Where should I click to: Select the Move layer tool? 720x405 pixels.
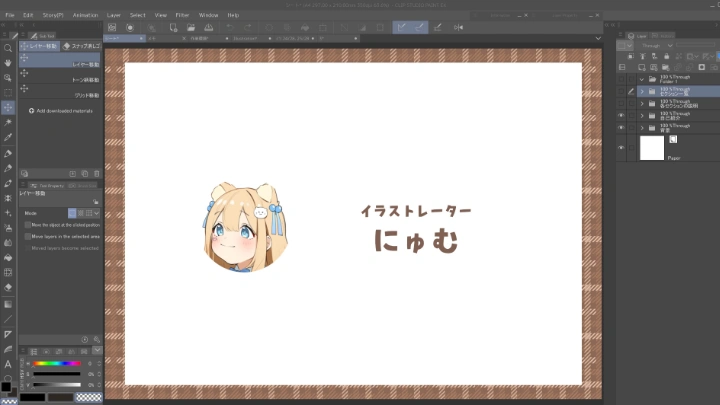point(8,107)
